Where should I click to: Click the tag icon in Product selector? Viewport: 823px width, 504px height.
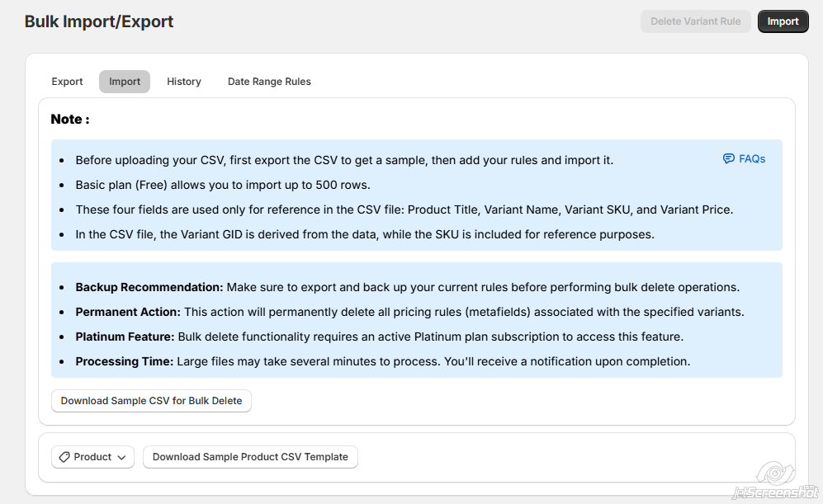(x=64, y=457)
